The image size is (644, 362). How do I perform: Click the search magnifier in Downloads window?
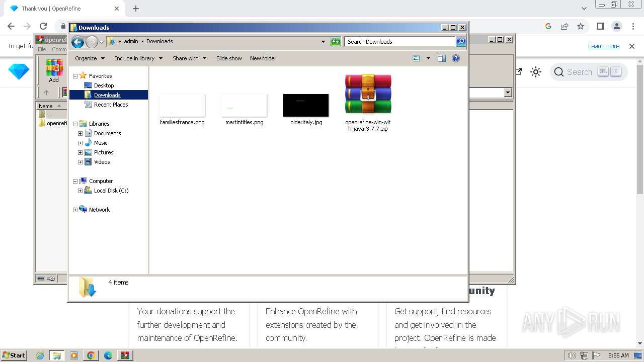pos(461,42)
